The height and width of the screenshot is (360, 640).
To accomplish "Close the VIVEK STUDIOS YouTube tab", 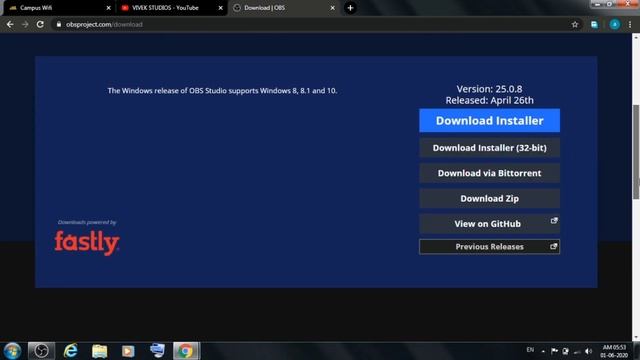I will [220, 8].
